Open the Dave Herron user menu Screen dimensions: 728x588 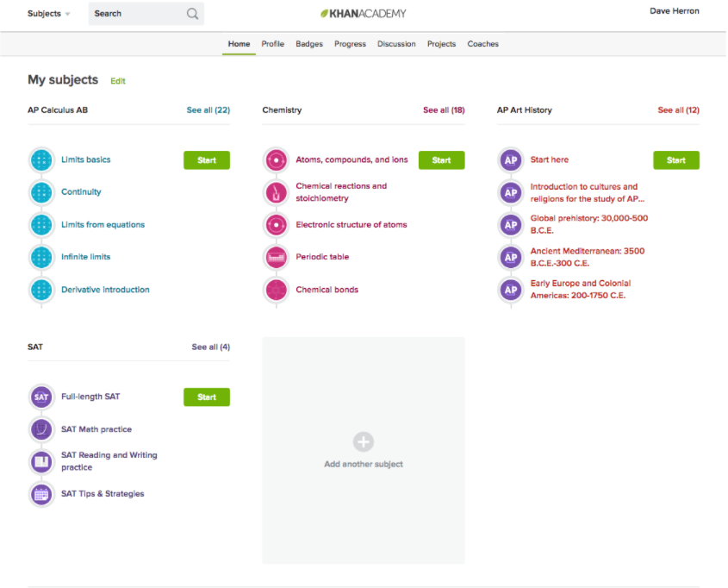tap(674, 11)
